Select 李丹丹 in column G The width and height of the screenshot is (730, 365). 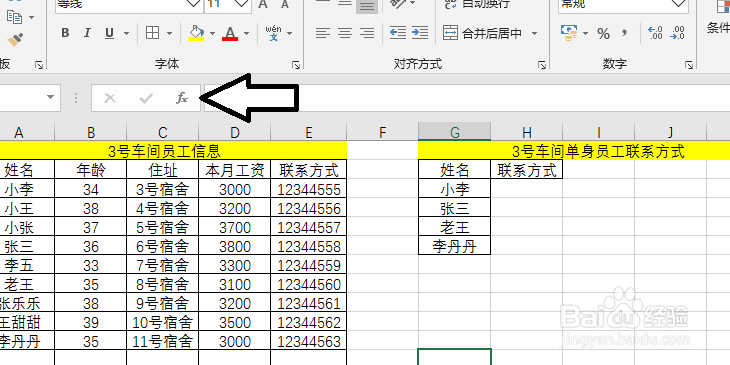pos(455,246)
